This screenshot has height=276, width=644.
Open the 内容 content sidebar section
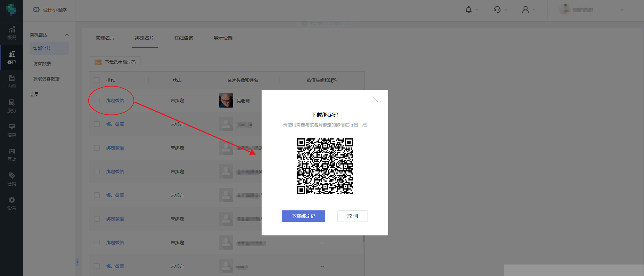tap(12, 82)
